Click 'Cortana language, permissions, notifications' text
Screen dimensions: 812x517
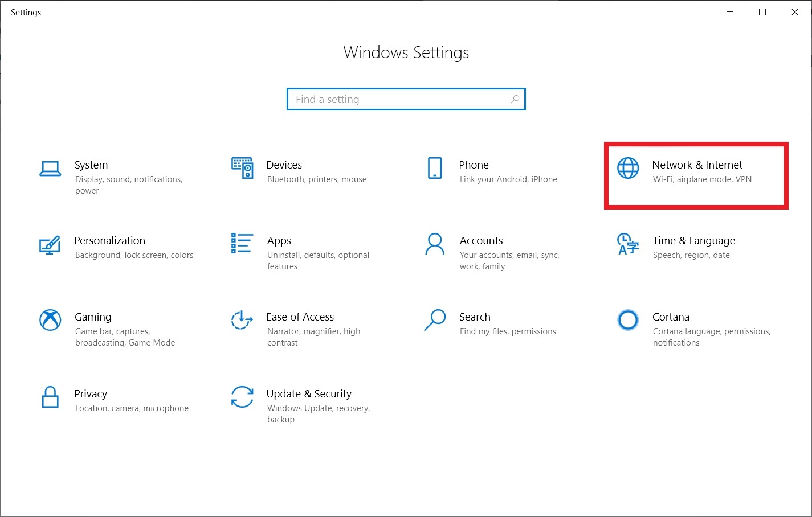point(712,337)
